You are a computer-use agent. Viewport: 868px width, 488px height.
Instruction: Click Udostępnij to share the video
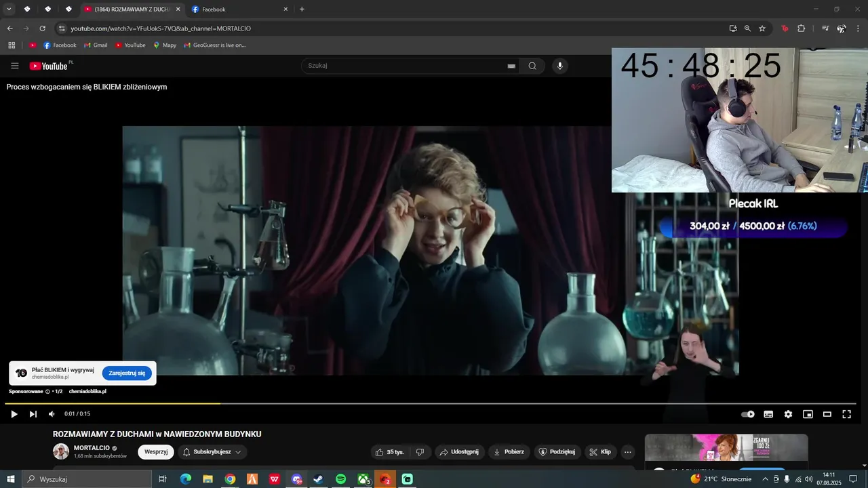(459, 452)
